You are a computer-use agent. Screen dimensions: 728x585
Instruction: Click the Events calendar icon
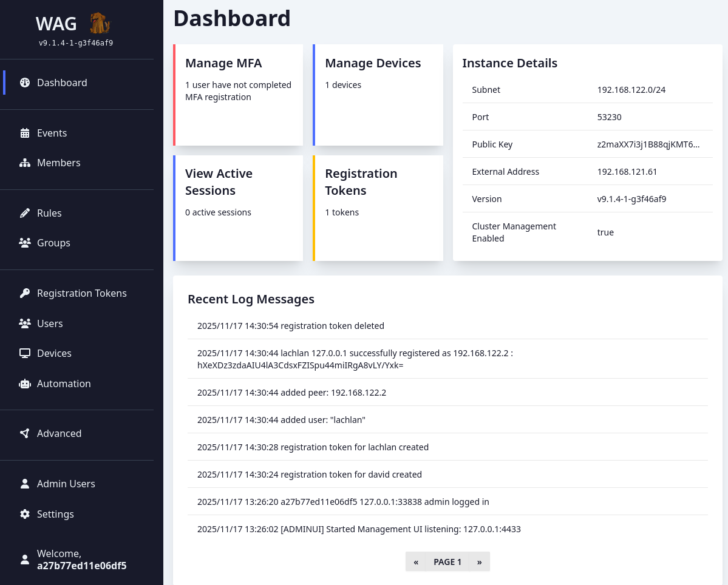tap(25, 133)
